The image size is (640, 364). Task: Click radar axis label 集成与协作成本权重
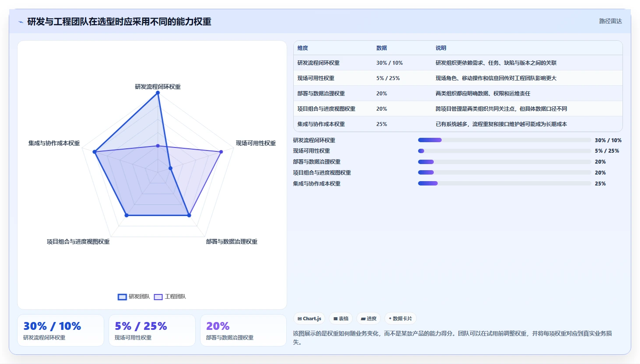54,143
